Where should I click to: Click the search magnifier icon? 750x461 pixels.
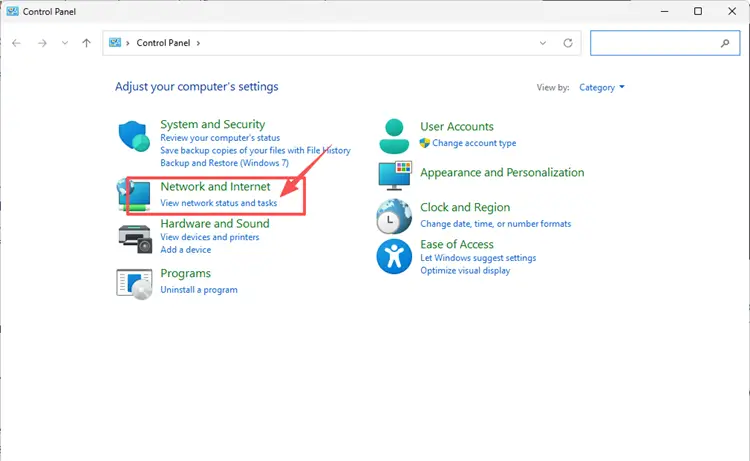pyautogui.click(x=725, y=43)
